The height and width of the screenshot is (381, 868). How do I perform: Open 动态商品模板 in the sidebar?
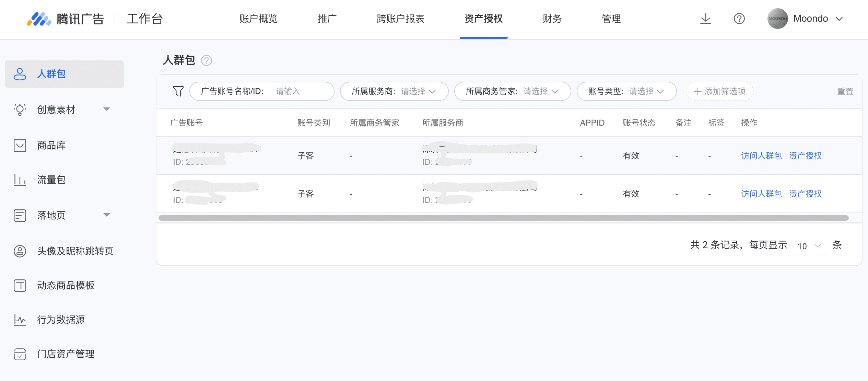pos(66,286)
